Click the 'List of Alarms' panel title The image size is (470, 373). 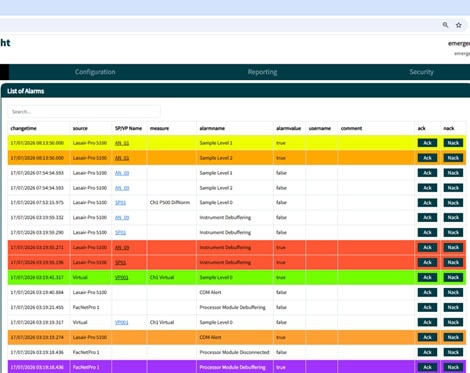[26, 91]
